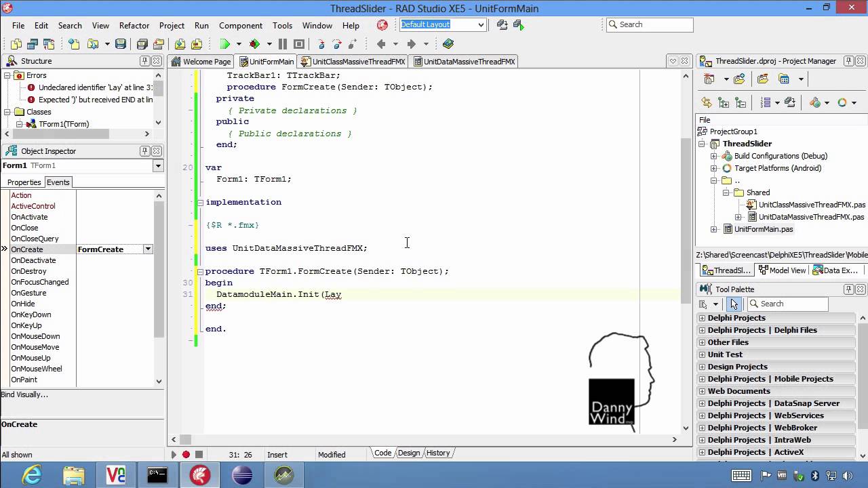Play the recorded macro in status bar

click(174, 455)
